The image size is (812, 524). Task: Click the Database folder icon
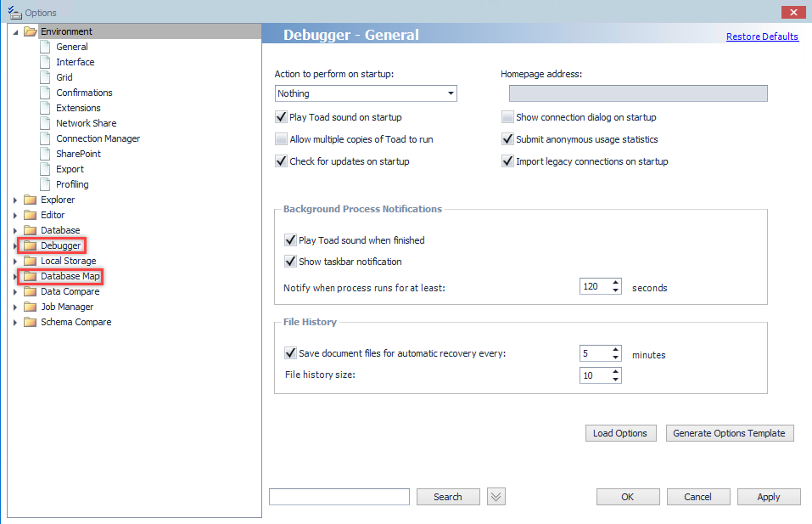(x=31, y=230)
